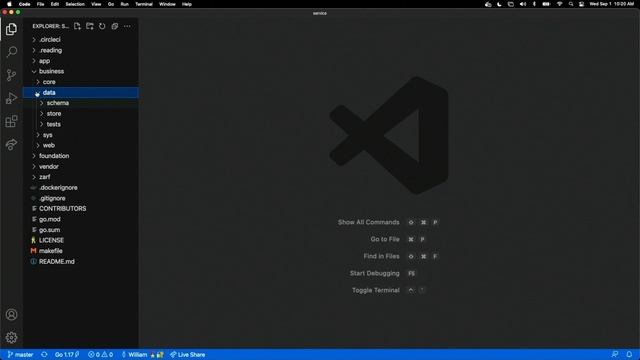
Task: Click the Wi-Fi icon in menu bar
Action: (560, 4)
